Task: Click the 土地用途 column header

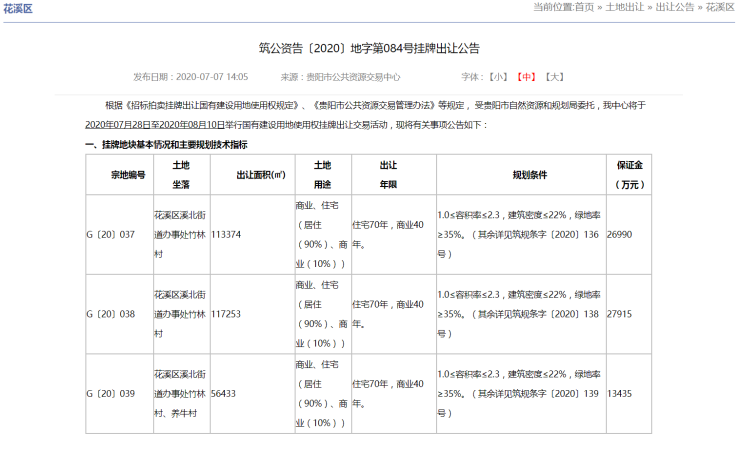Action: [x=323, y=175]
